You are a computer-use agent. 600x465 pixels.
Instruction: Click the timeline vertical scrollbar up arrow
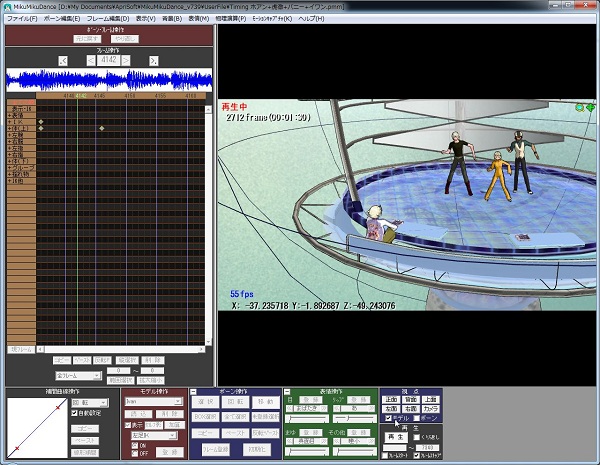point(208,110)
